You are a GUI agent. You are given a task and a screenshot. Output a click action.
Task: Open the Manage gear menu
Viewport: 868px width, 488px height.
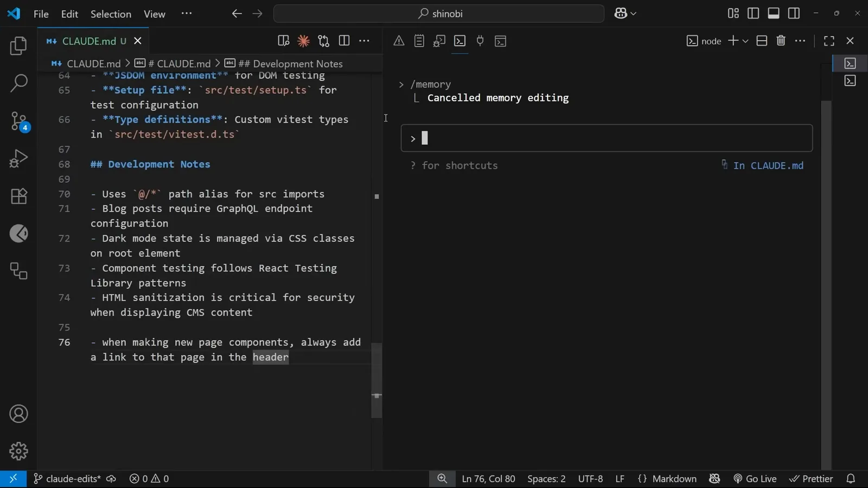[18, 451]
